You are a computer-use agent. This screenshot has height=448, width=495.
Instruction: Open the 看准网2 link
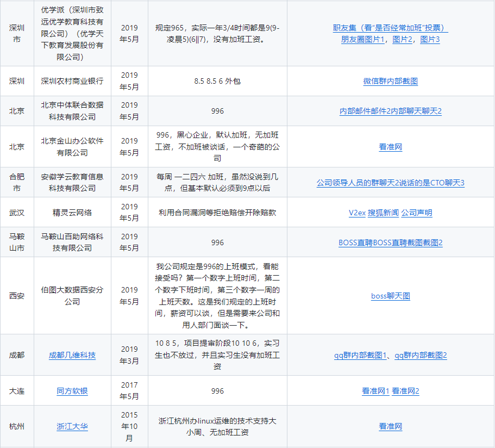tap(405, 391)
